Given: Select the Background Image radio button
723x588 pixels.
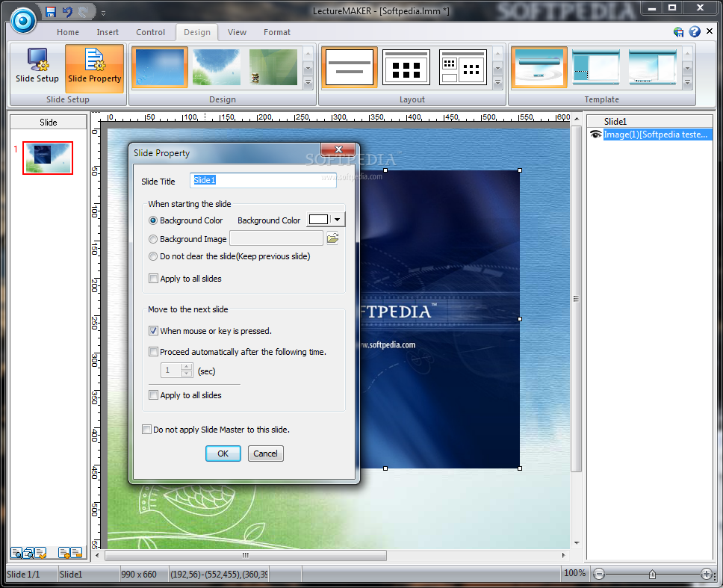Looking at the screenshot, I should (x=153, y=239).
